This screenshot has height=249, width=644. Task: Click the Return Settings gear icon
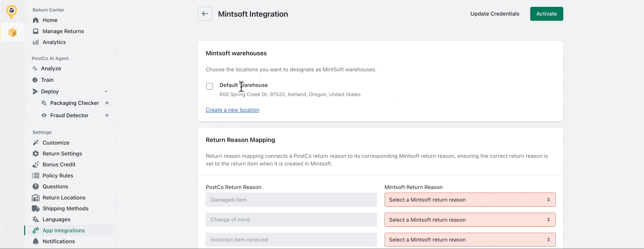pos(36,154)
